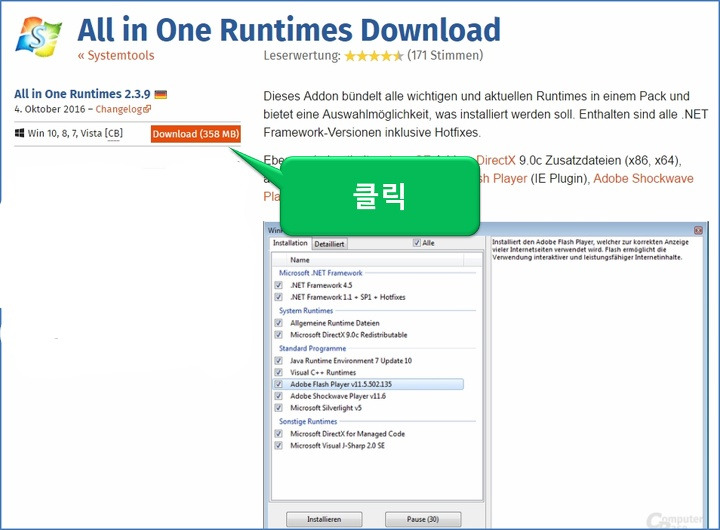Select the System Runtimes group header
720x530 pixels.
coord(306,310)
